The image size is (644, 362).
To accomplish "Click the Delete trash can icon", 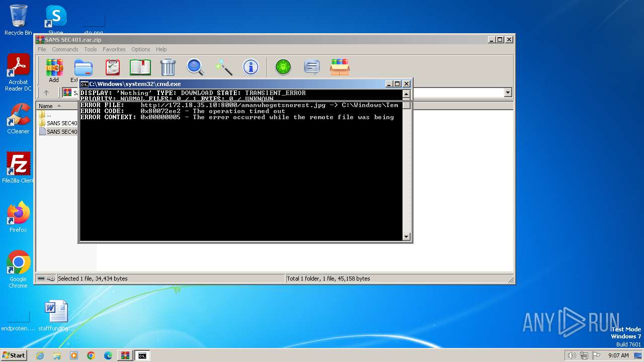I will (168, 67).
